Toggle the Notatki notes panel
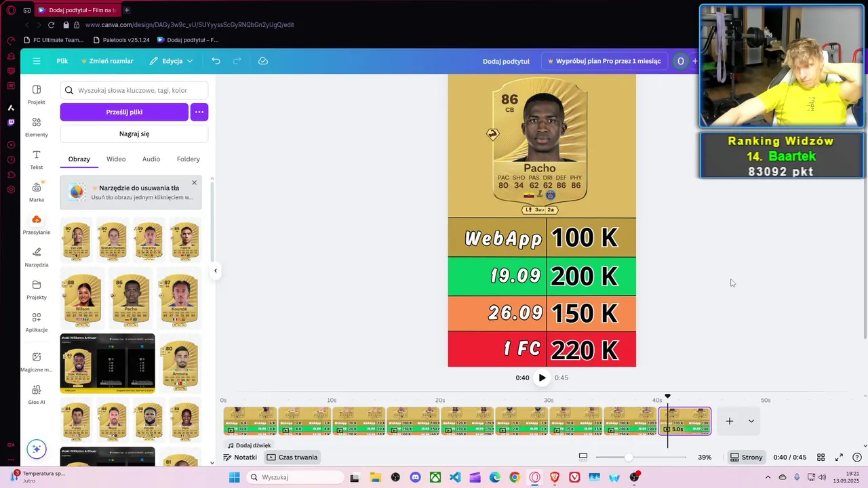 [x=240, y=457]
